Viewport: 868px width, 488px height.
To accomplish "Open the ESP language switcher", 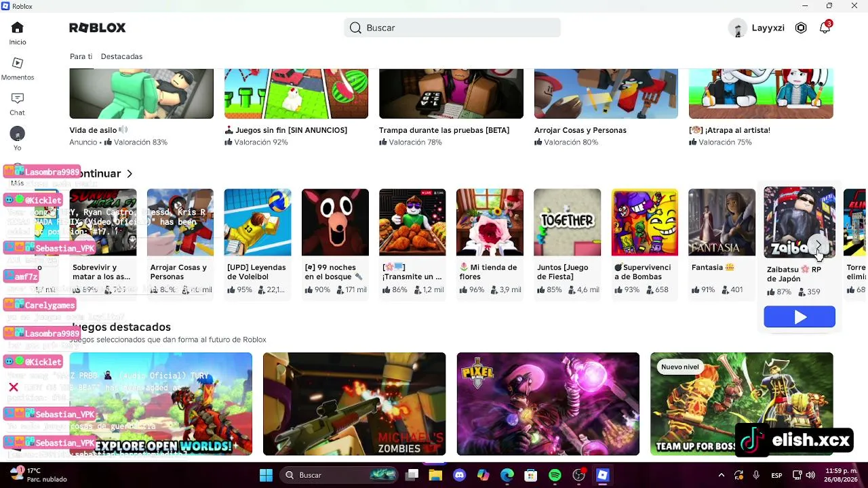I will [x=776, y=475].
